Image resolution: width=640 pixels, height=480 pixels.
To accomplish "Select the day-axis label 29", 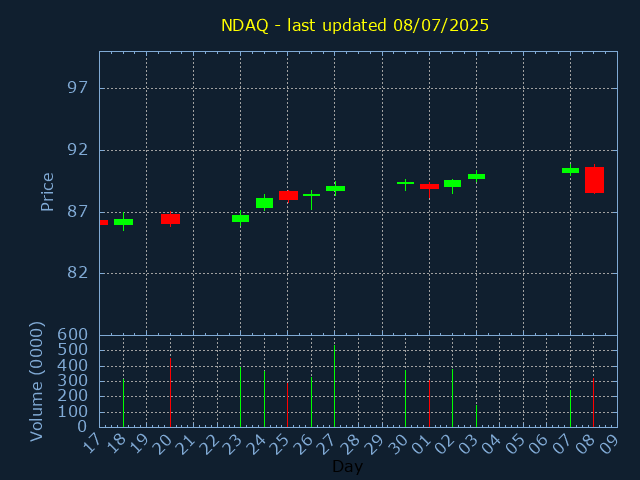I will [x=375, y=444].
